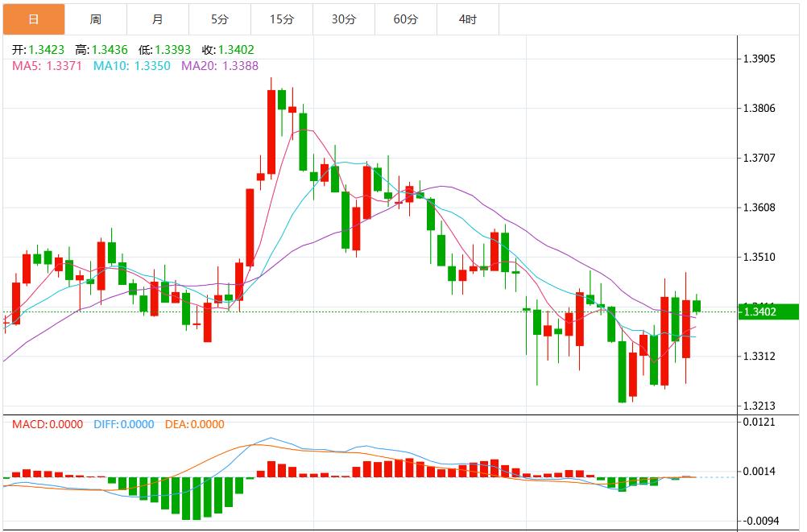The height and width of the screenshot is (532, 807).
Task: Show the 60分 chart tab
Action: (x=406, y=19)
